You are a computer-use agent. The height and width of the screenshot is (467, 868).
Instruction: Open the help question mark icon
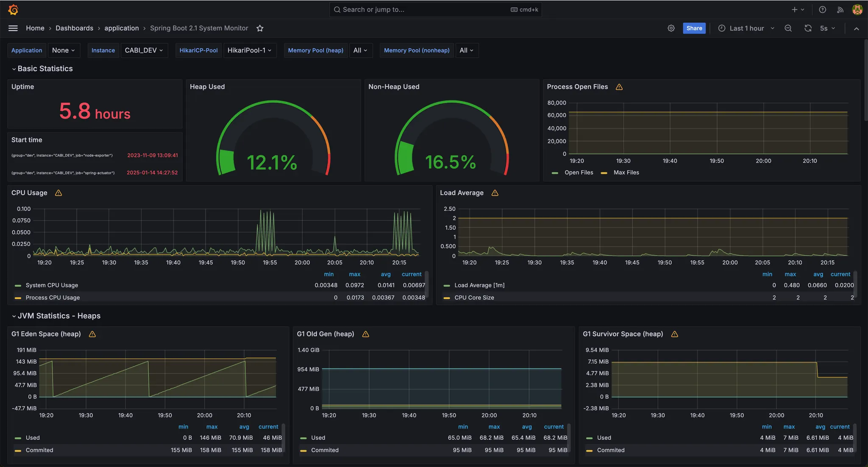822,9
